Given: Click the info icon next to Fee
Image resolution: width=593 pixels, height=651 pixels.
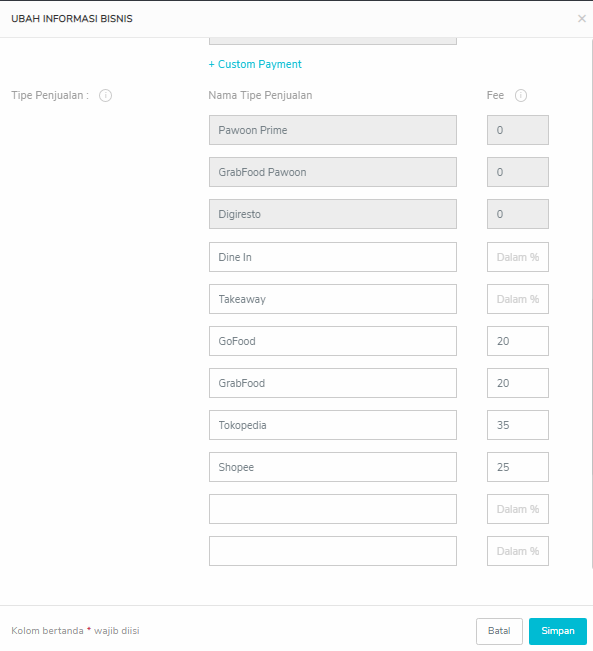Looking at the screenshot, I should (x=521, y=95).
